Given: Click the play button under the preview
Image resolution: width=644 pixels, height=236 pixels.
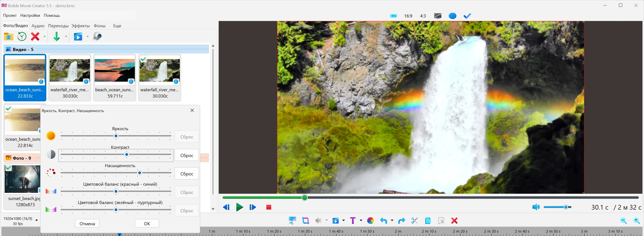Looking at the screenshot, I should pyautogui.click(x=239, y=207).
